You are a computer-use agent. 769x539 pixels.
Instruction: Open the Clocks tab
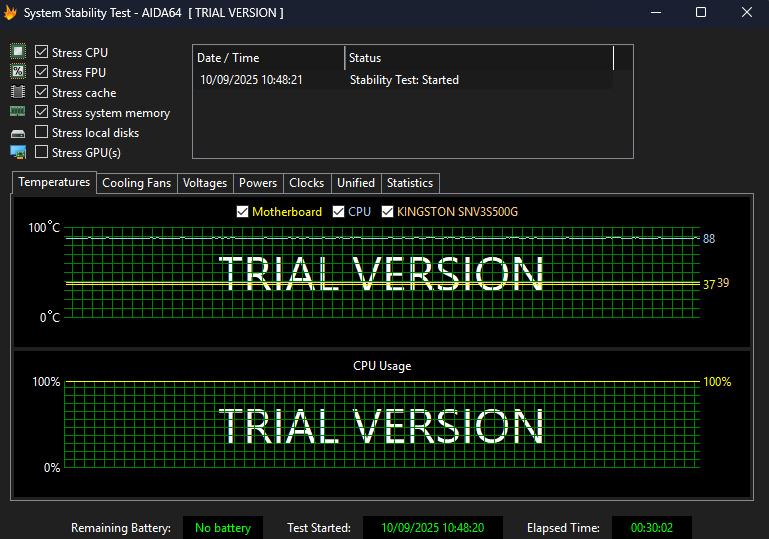pos(306,183)
